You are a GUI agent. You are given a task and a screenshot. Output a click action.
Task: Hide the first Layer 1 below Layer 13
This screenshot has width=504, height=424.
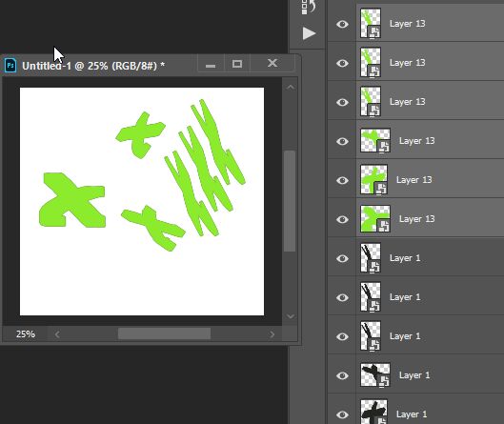[342, 258]
